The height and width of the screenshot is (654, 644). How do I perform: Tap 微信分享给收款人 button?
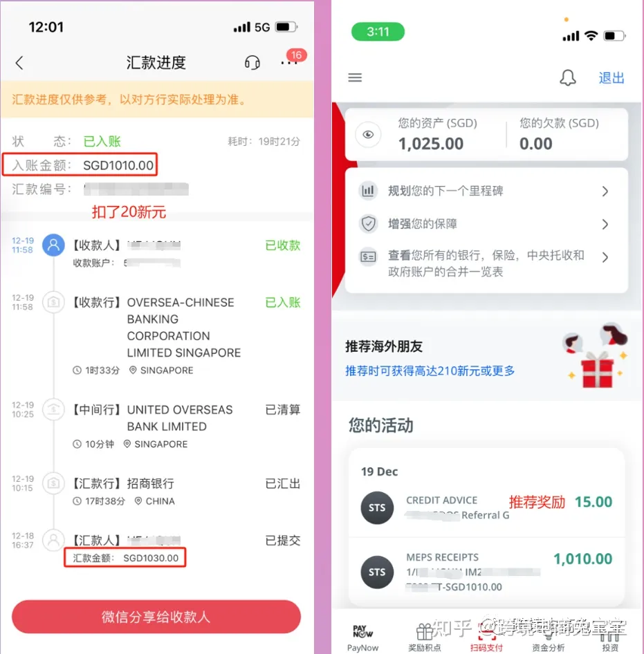tap(156, 617)
